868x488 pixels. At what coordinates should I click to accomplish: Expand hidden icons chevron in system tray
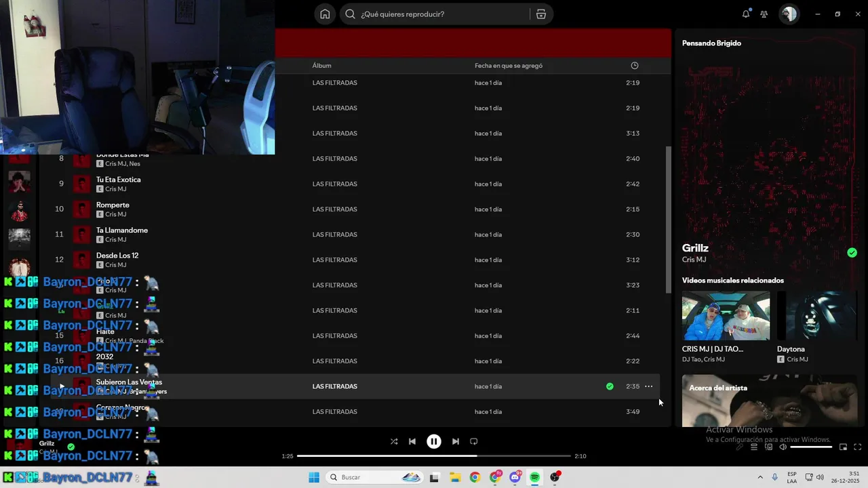point(760,477)
